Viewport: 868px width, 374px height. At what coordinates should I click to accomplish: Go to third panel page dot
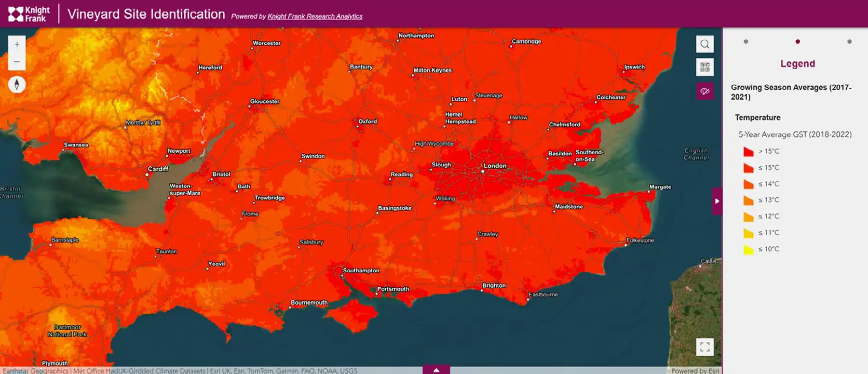click(x=849, y=41)
